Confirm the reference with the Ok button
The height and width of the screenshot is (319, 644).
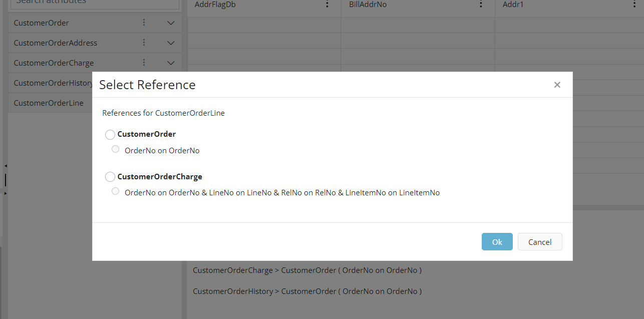[x=497, y=242]
